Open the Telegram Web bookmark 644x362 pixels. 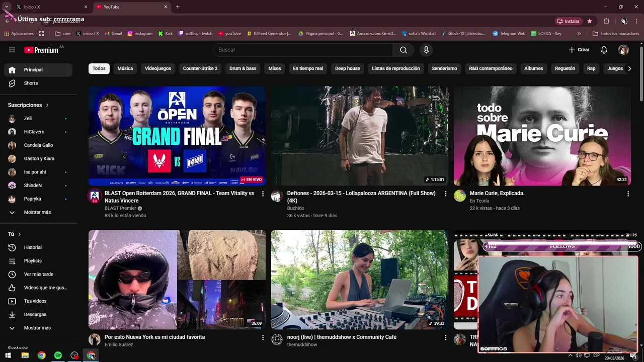[509, 34]
